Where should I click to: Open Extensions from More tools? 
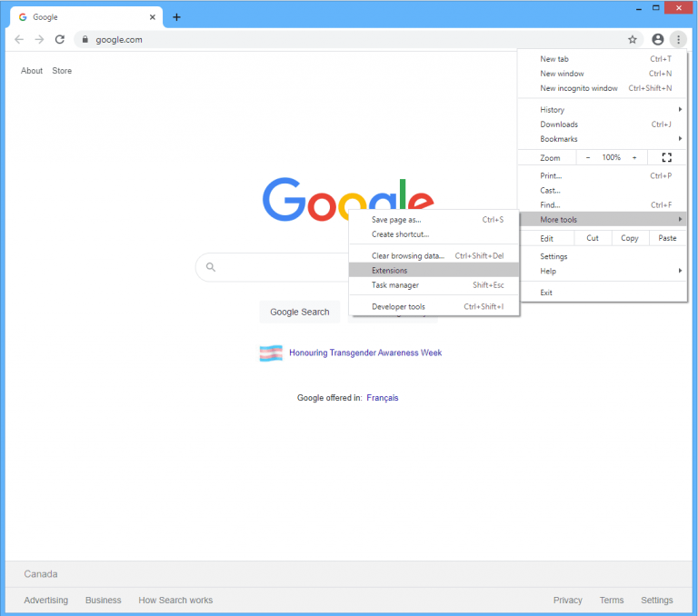[434, 270]
